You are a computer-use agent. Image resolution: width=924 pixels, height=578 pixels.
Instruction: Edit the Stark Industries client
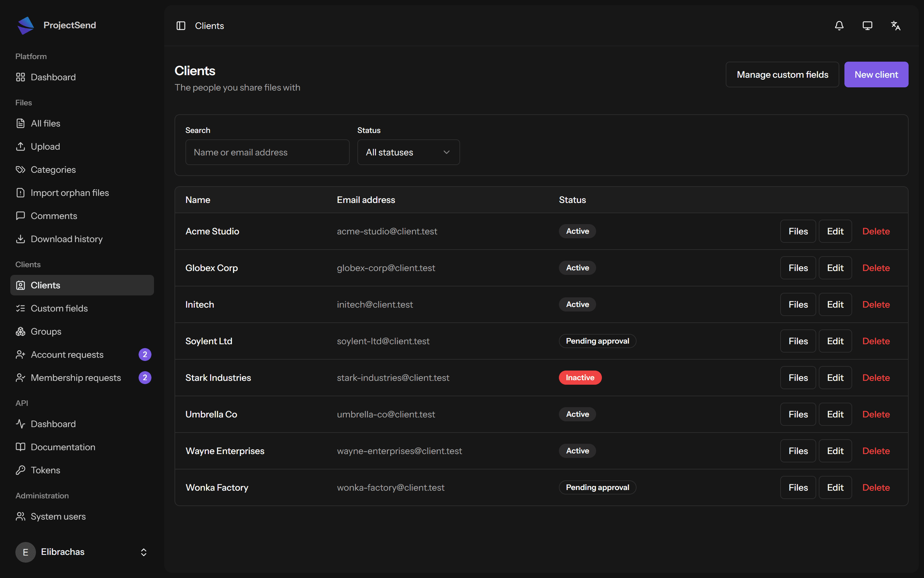tap(835, 378)
